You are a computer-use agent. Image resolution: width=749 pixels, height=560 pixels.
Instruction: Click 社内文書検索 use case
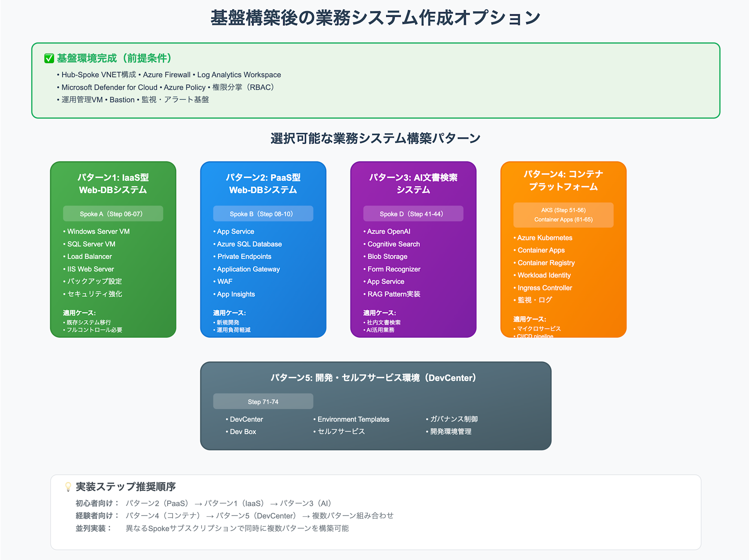[382, 322]
